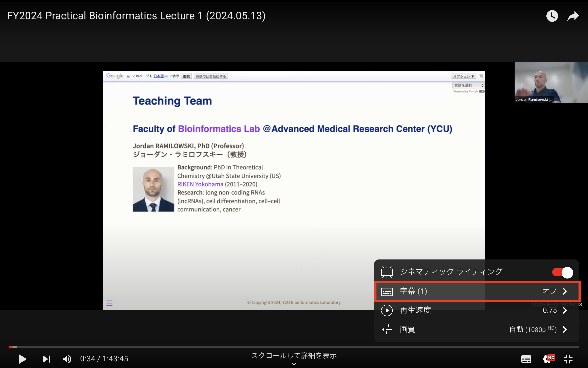Click RIKEN Yokohama link in slide
This screenshot has height=368, width=588.
200,184
